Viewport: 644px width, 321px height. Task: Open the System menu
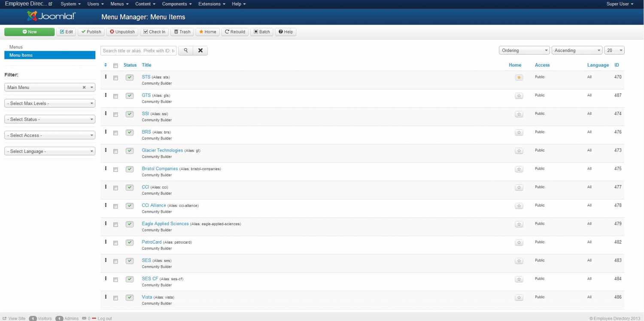pos(70,4)
